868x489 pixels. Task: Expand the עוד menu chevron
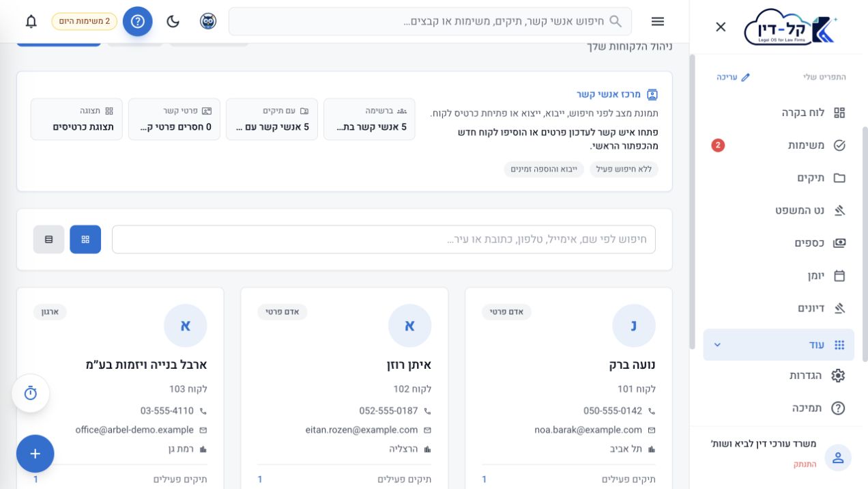click(x=717, y=345)
